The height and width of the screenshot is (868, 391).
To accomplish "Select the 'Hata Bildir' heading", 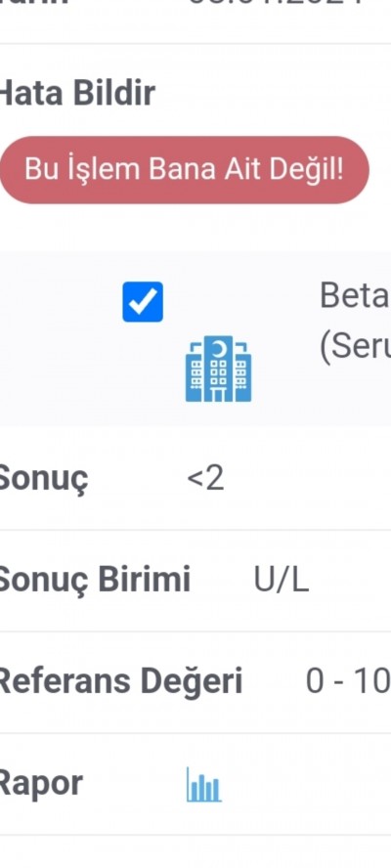I will click(x=77, y=93).
